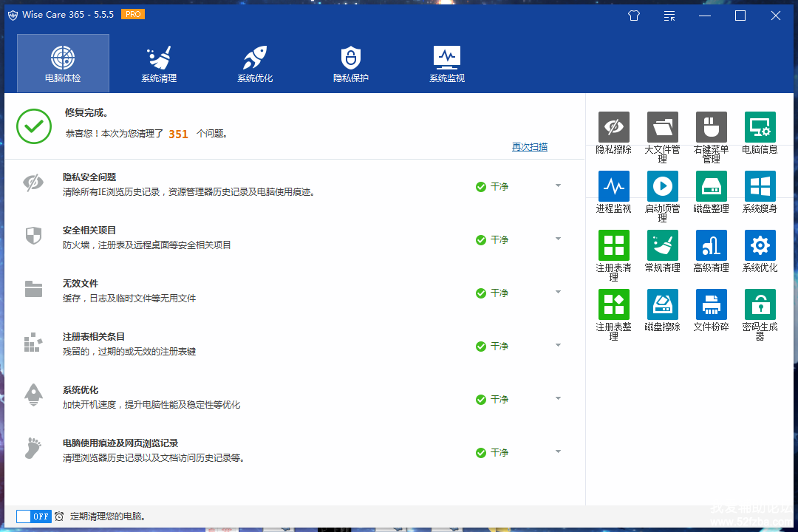Open the main menu icon in title bar
Image resolution: width=798 pixels, height=532 pixels.
coord(669,16)
